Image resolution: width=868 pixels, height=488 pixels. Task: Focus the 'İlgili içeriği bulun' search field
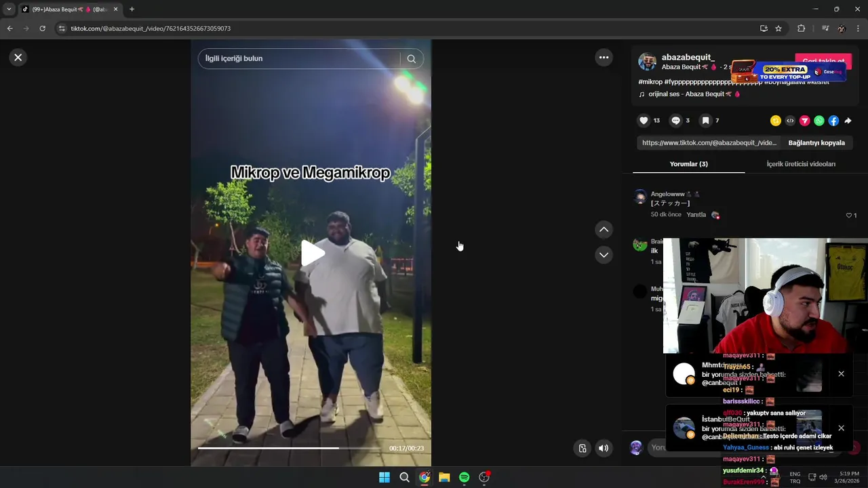(299, 58)
